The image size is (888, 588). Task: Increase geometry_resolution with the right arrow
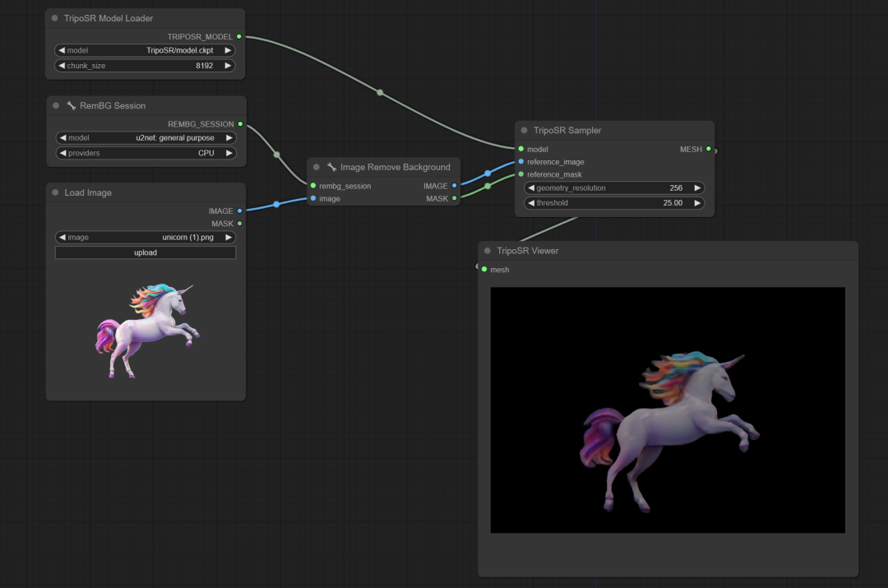(698, 188)
